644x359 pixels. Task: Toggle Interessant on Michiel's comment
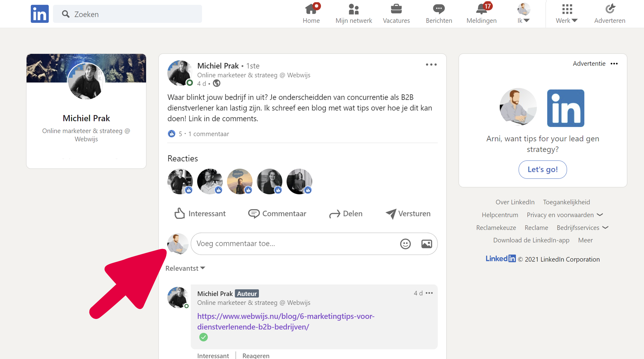[x=213, y=355]
